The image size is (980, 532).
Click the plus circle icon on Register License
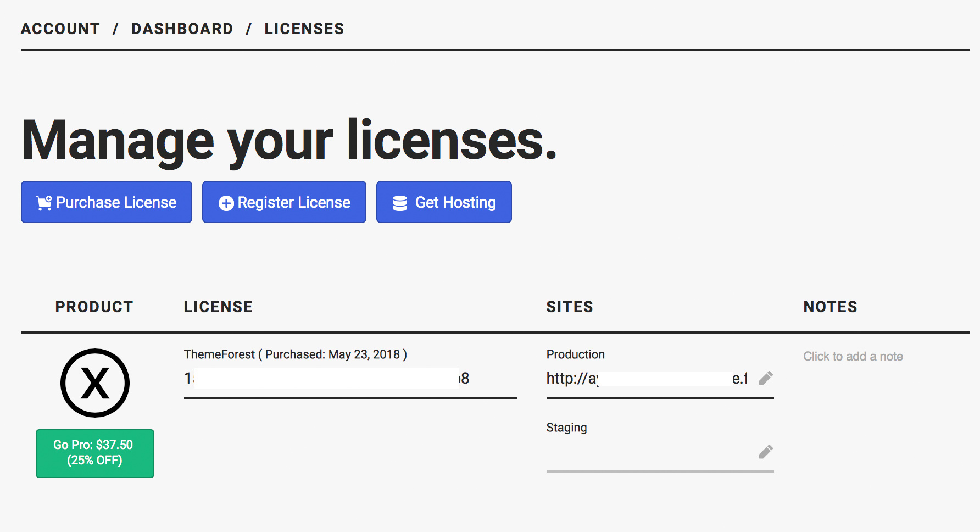(226, 203)
